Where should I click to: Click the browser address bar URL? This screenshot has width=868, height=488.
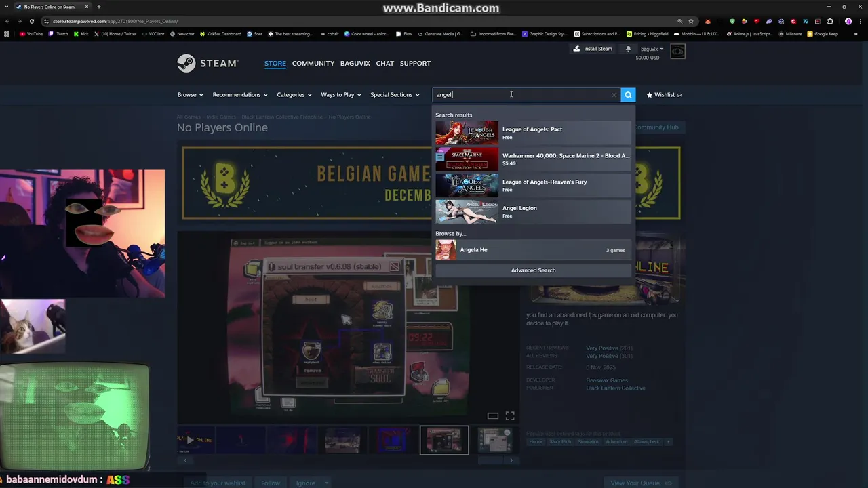click(x=115, y=21)
